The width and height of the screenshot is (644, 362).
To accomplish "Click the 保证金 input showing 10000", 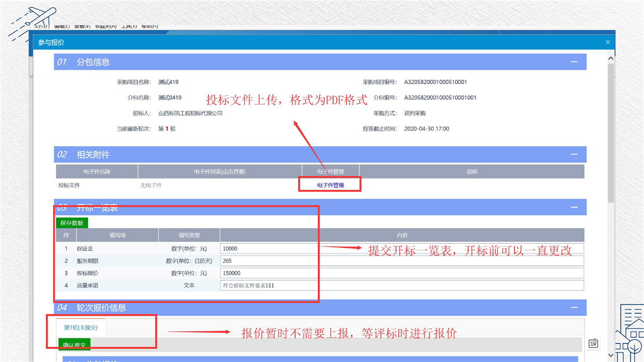I will (x=401, y=248).
